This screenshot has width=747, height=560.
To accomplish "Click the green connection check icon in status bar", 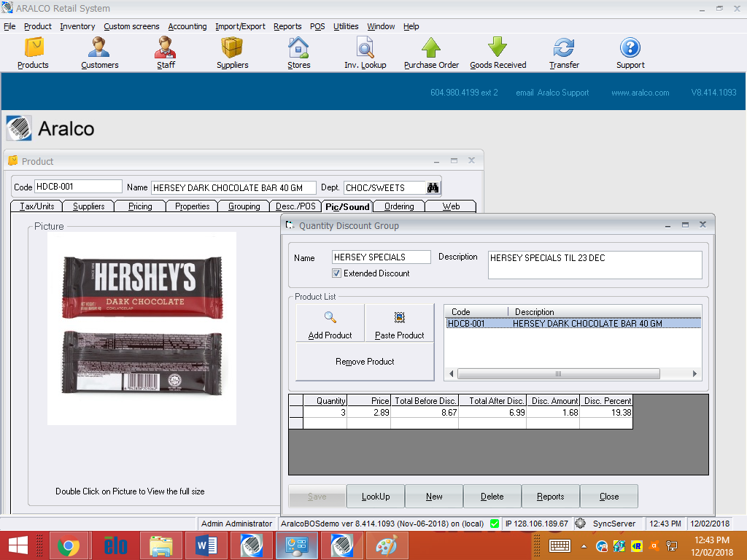I will [x=495, y=524].
